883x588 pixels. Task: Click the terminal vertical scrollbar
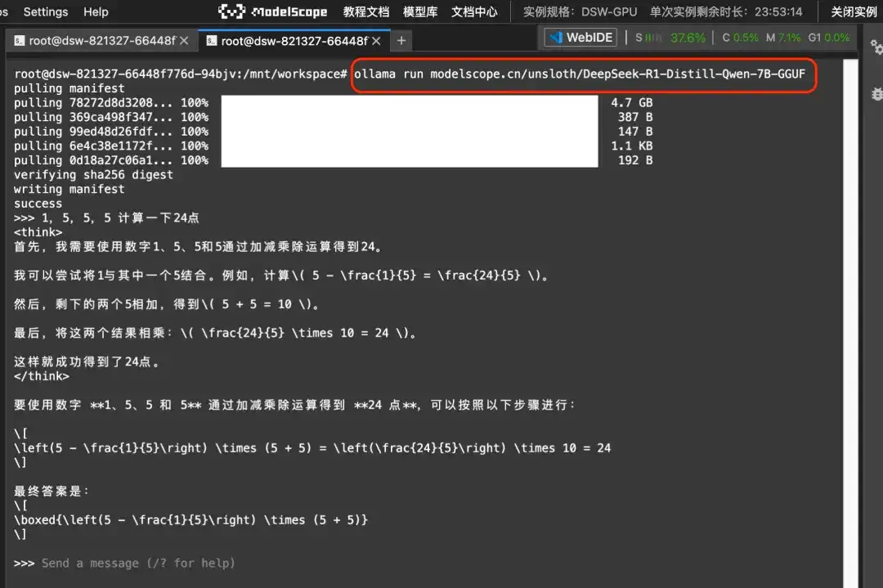click(x=850, y=323)
